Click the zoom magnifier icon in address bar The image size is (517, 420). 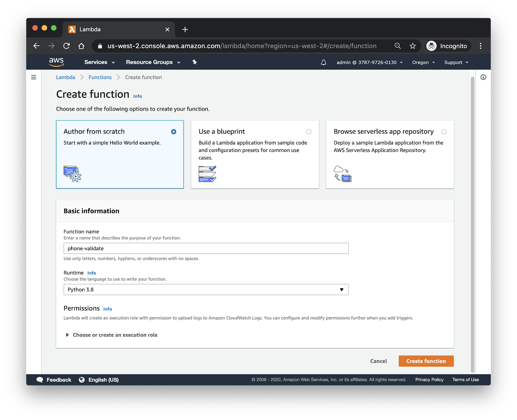(x=398, y=46)
